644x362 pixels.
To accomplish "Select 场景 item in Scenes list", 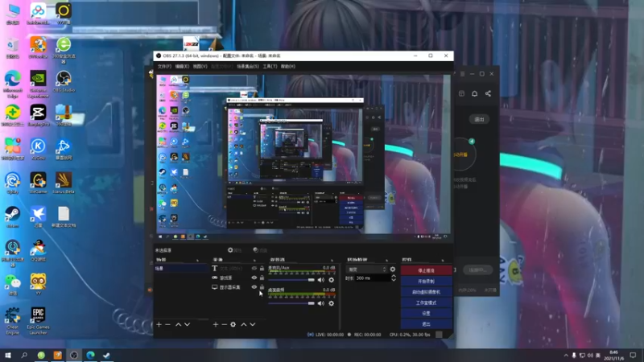I will (x=181, y=269).
